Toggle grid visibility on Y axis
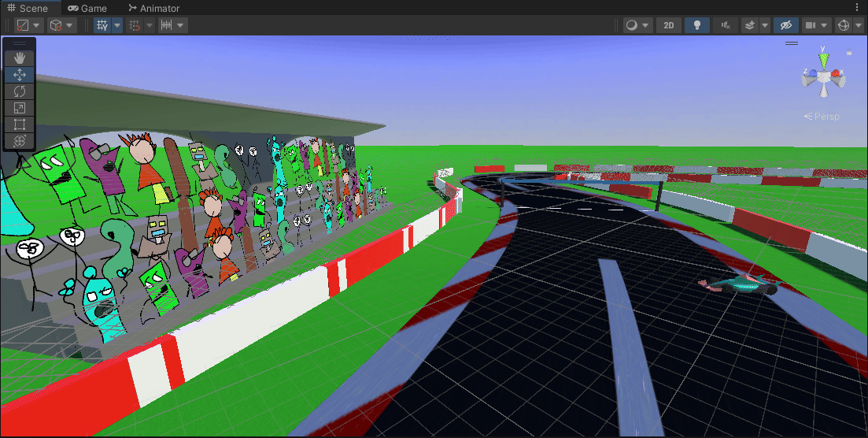This screenshot has width=868, height=438. click(x=102, y=25)
